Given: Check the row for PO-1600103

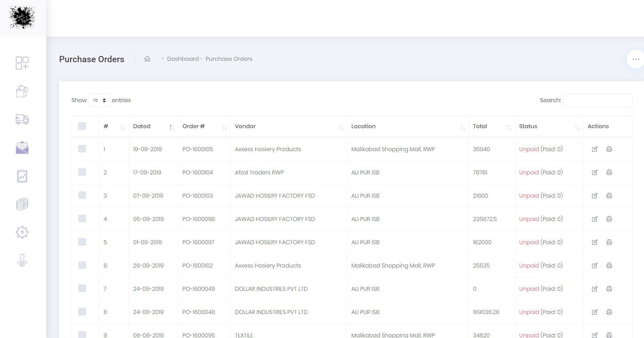Looking at the screenshot, I should 82,195.
